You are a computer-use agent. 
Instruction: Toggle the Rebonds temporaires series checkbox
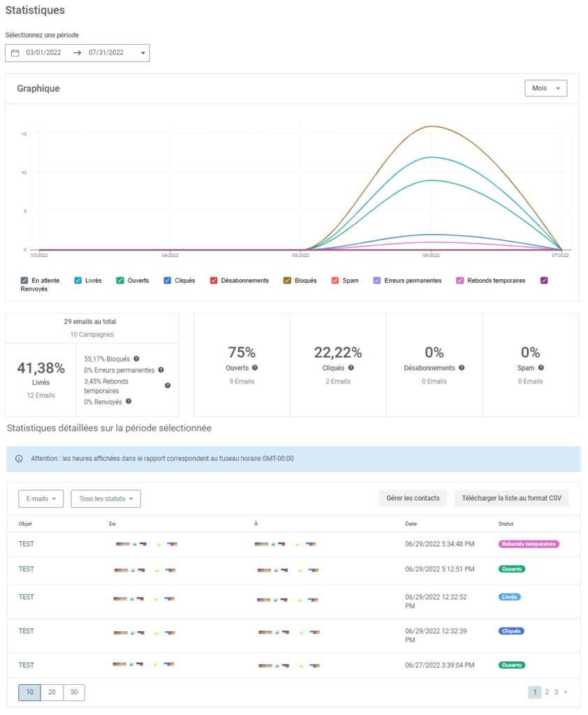click(460, 281)
